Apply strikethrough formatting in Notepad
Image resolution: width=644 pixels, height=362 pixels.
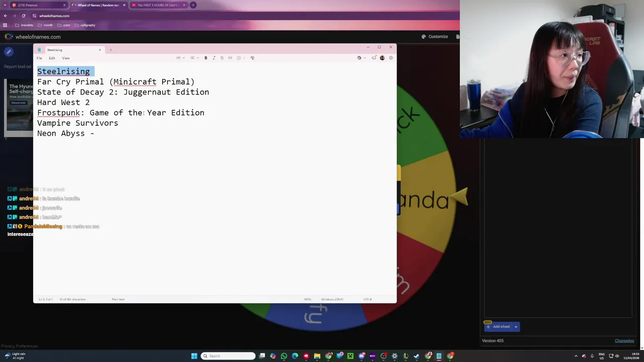pos(222,58)
